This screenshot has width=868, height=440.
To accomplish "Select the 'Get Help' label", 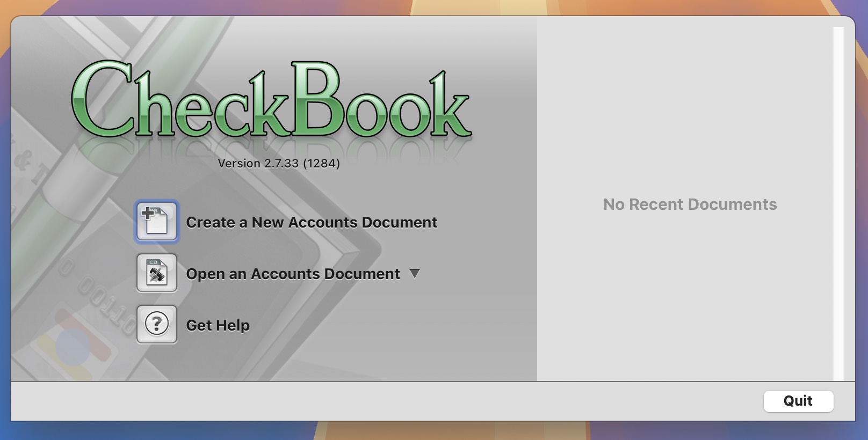I will click(x=218, y=325).
